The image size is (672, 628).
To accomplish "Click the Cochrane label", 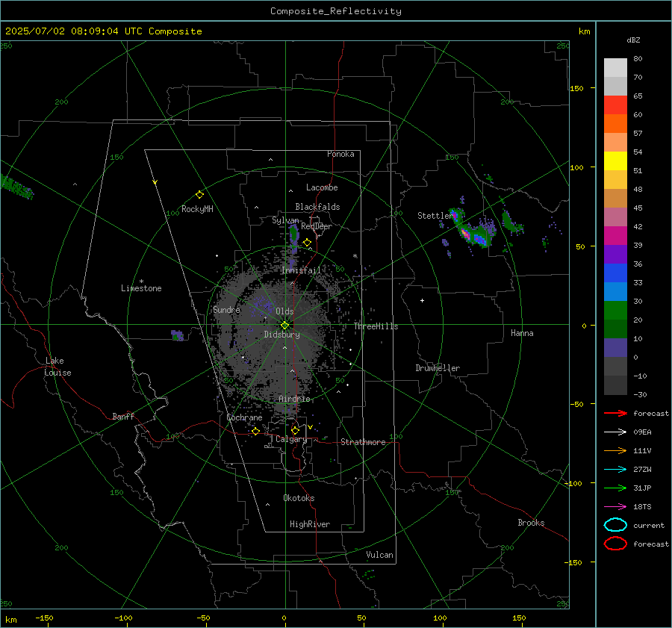I will coord(244,417).
